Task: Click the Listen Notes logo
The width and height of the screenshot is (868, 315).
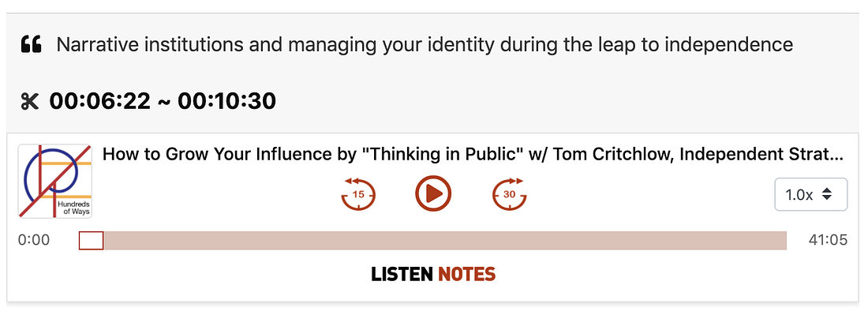Action: click(433, 274)
